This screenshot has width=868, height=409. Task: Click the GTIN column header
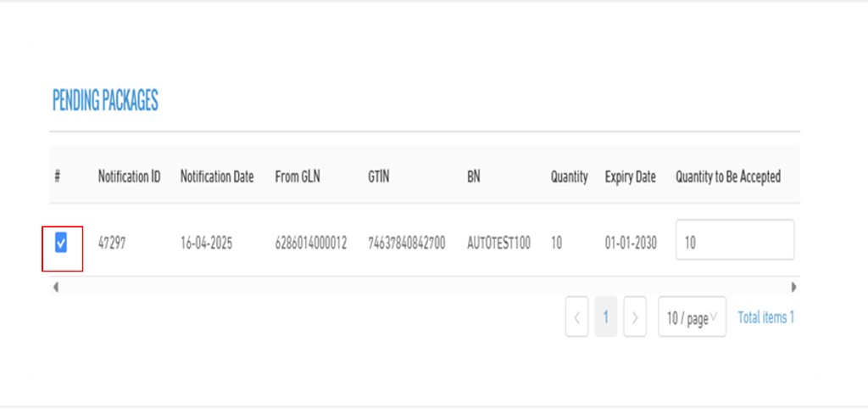click(x=380, y=177)
